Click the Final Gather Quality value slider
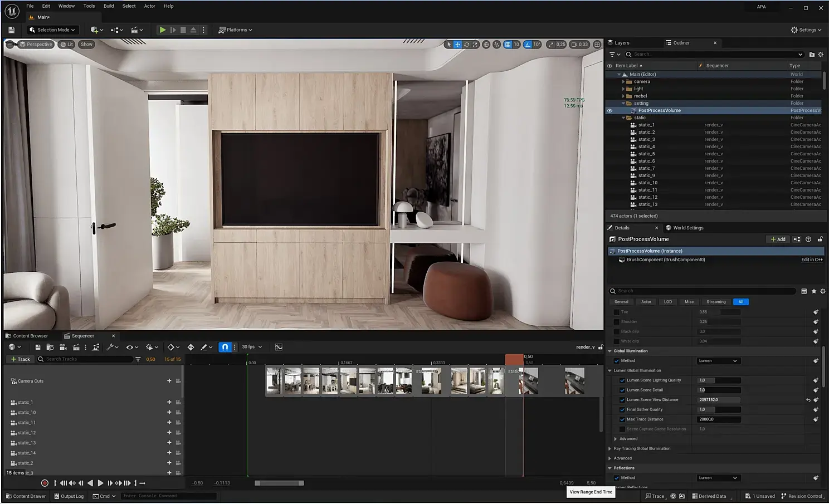This screenshot has width=829, height=504. pyautogui.click(x=719, y=410)
